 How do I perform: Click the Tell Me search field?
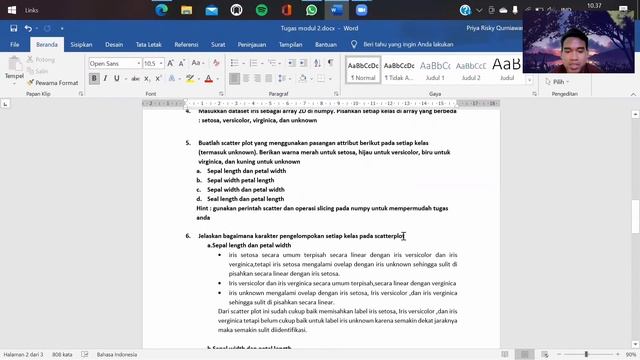[408, 44]
